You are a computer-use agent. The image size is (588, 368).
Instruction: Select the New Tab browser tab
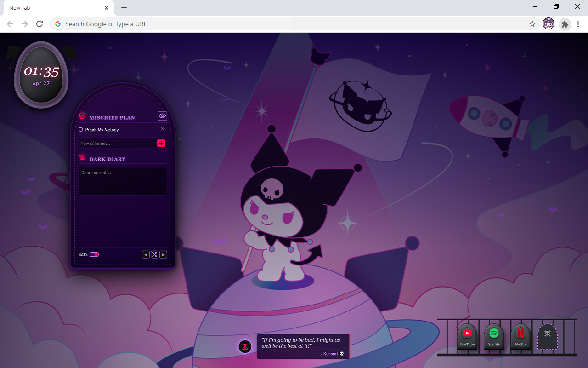pos(55,8)
